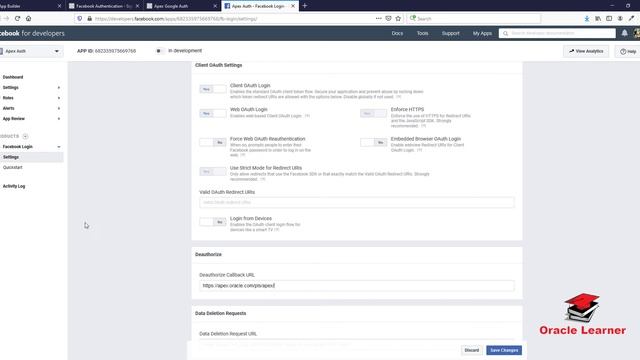Click the user profile avatar
The width and height of the screenshot is (640, 360).
[636, 33]
